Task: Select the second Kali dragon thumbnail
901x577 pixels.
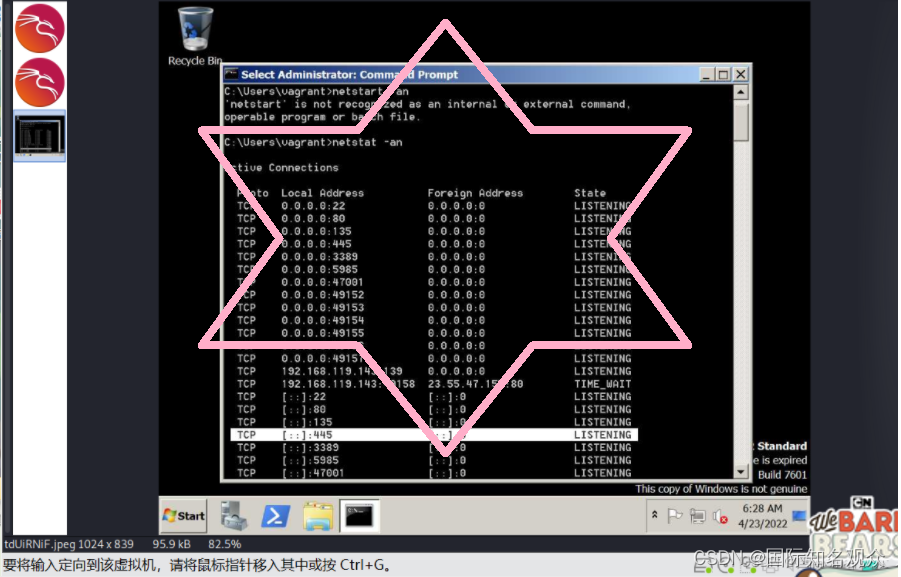Action: (x=40, y=83)
